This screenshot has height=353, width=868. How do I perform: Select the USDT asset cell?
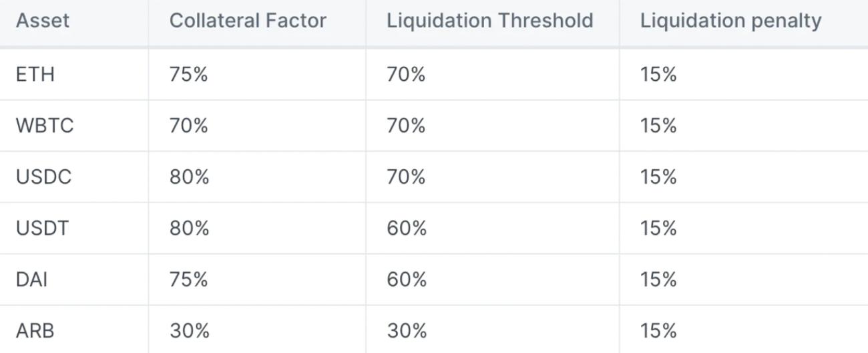click(43, 229)
